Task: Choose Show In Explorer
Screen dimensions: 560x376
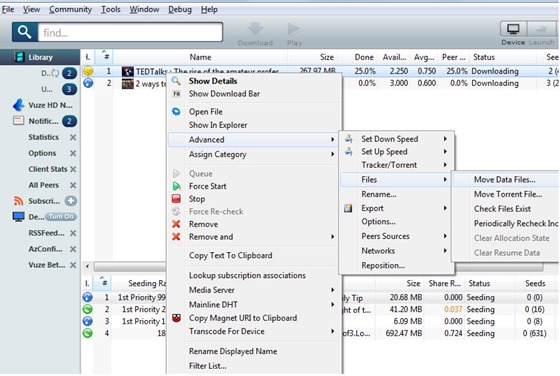Action: [218, 125]
